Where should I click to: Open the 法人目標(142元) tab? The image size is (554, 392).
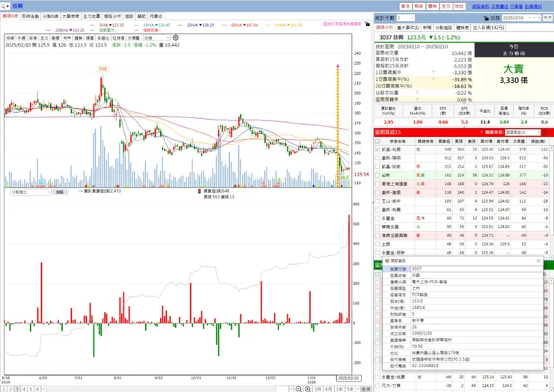[489, 28]
